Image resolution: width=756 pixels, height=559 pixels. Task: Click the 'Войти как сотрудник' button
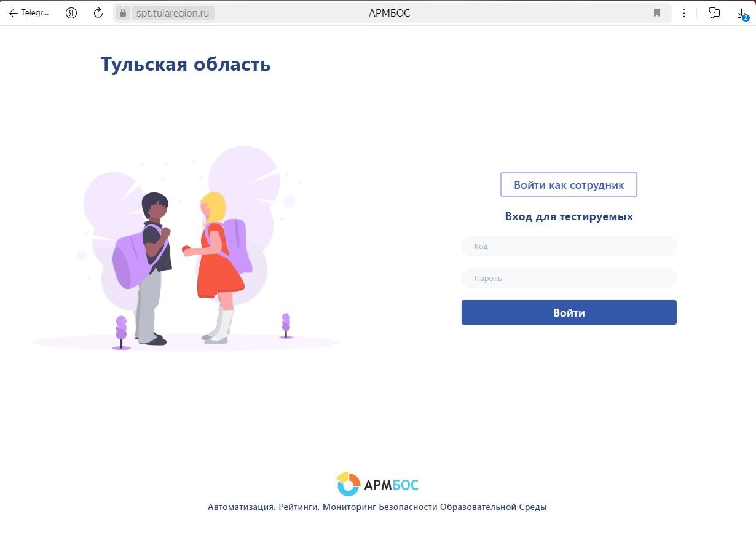tap(569, 185)
